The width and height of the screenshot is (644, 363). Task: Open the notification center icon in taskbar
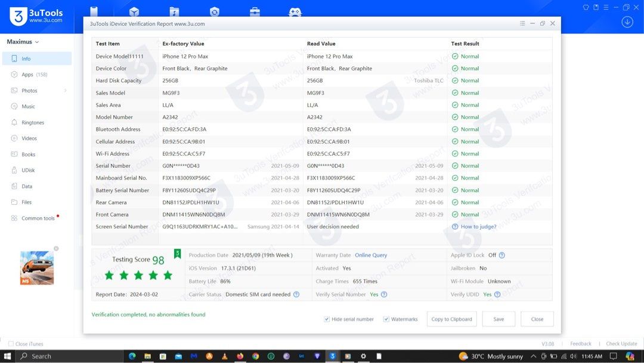click(613, 356)
